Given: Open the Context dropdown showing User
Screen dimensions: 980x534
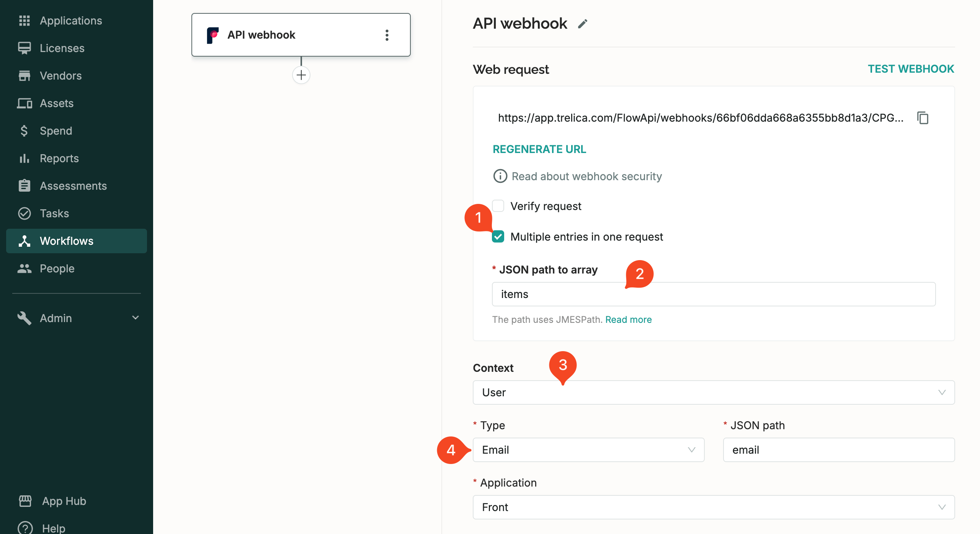Looking at the screenshot, I should tap(714, 392).
